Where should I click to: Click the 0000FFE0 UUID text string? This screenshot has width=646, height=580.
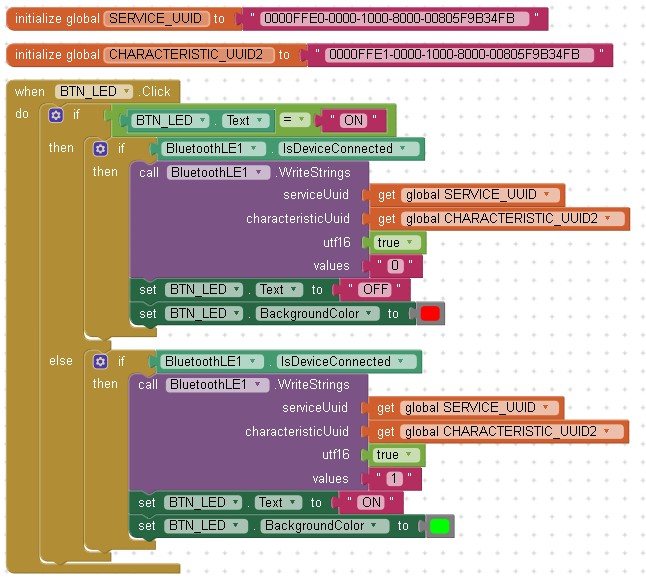click(395, 19)
